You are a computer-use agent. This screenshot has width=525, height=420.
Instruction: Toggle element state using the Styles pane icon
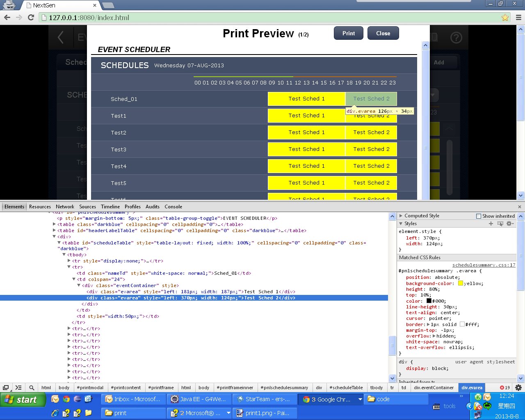click(x=500, y=224)
